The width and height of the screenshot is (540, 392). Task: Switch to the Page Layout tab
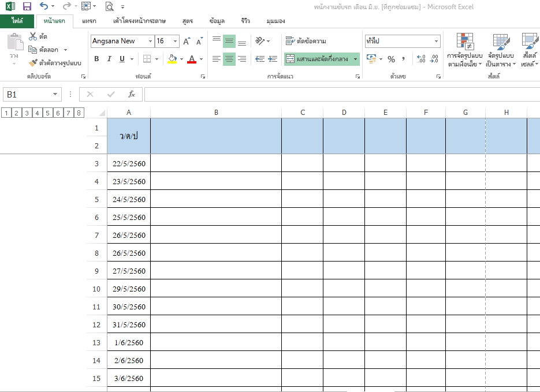tap(139, 21)
